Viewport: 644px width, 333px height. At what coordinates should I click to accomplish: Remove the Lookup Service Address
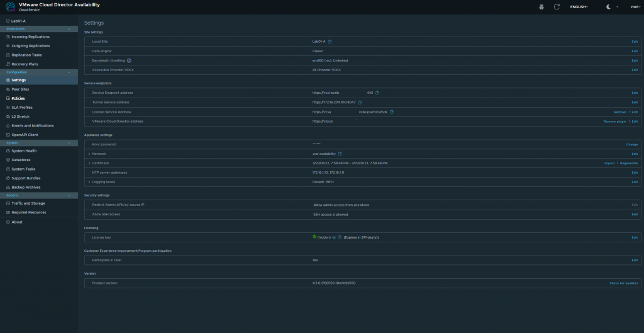tap(619, 112)
